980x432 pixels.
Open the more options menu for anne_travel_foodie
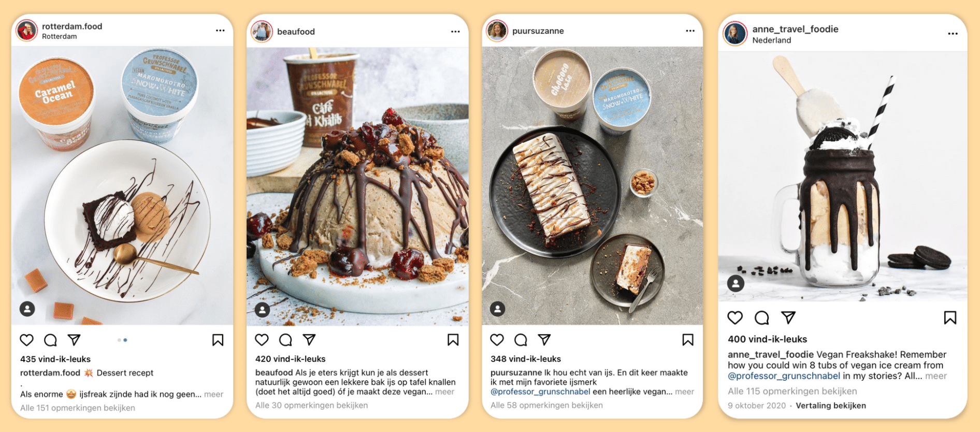(953, 34)
